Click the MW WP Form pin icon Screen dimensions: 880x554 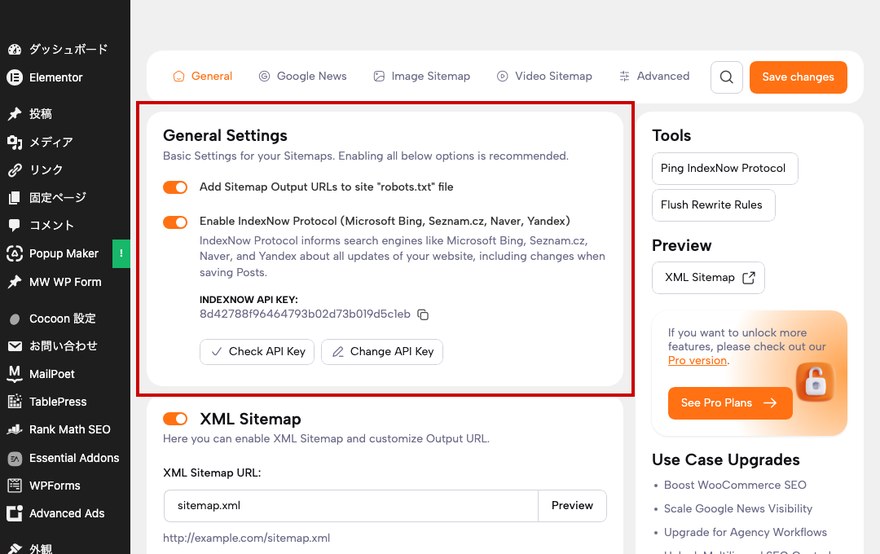tap(15, 282)
